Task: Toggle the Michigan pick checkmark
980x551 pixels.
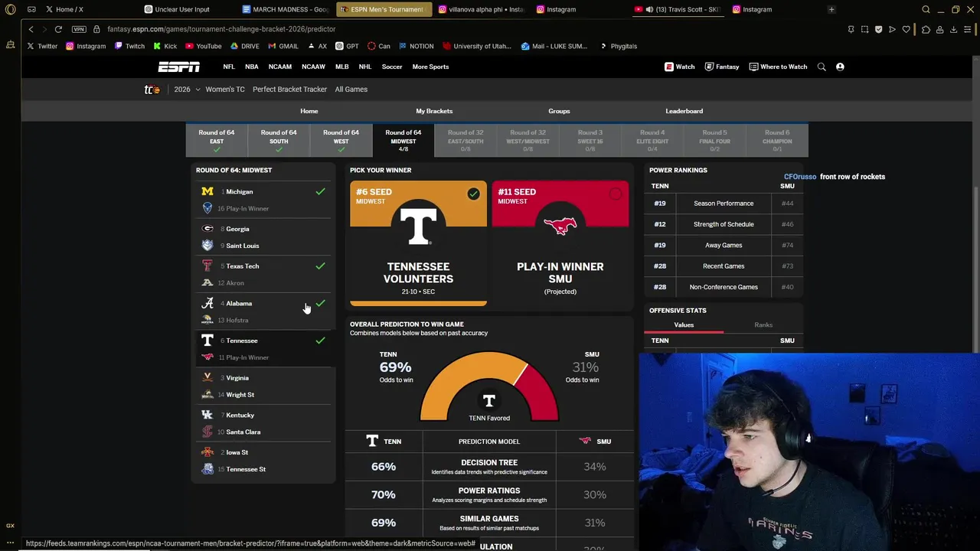Action: click(320, 191)
